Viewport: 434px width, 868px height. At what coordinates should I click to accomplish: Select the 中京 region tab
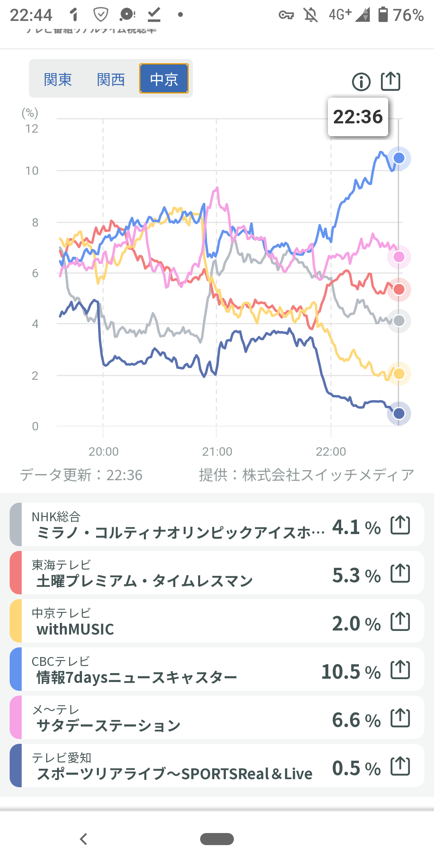tap(164, 79)
